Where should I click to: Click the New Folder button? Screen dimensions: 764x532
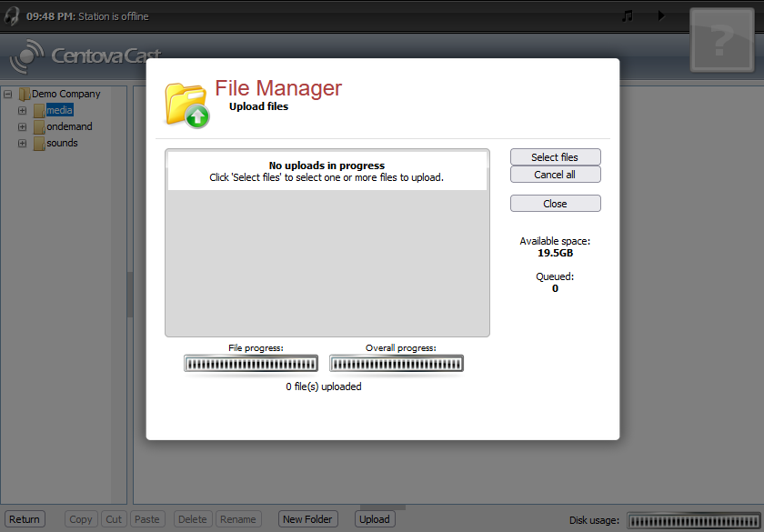pyautogui.click(x=307, y=519)
